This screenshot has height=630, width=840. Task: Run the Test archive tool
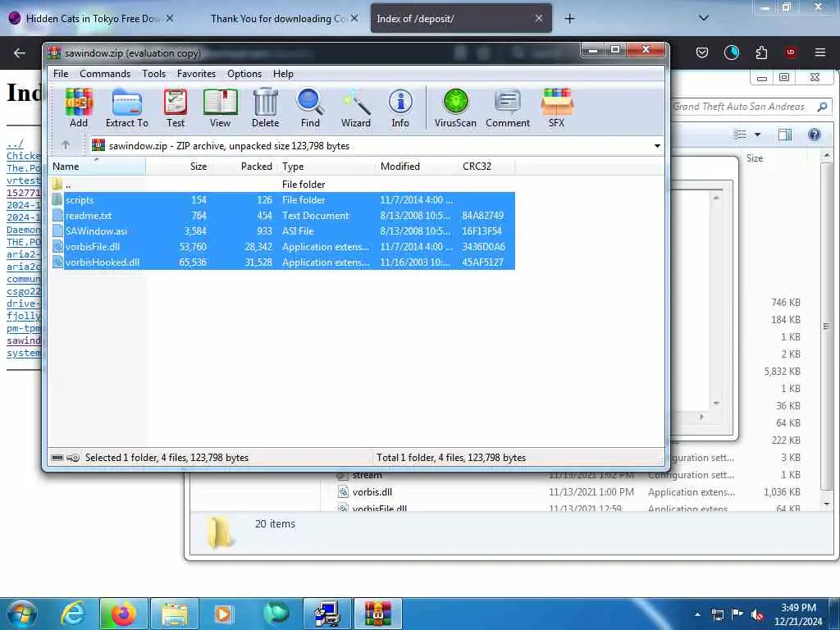point(176,108)
